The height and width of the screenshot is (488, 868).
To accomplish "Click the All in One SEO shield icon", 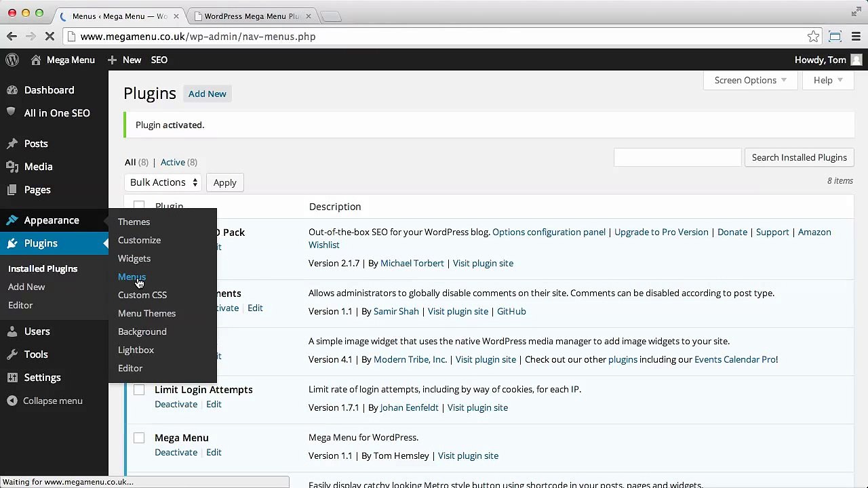I will coord(12,113).
